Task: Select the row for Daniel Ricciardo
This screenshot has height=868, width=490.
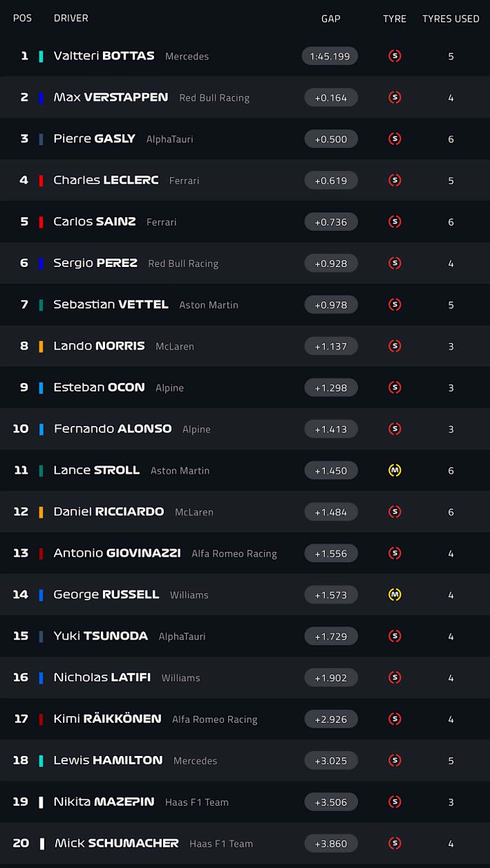Action: 245,511
